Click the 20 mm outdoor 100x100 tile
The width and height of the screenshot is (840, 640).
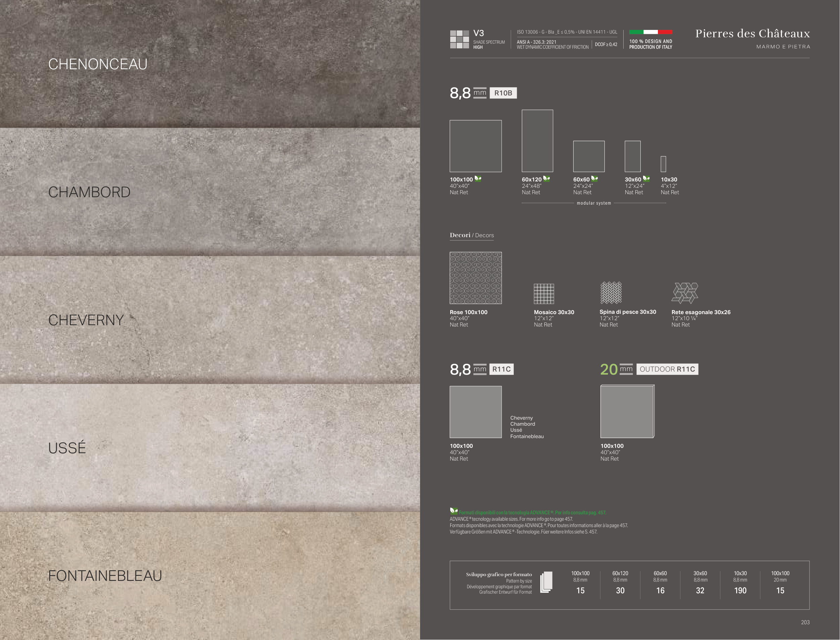tap(627, 412)
